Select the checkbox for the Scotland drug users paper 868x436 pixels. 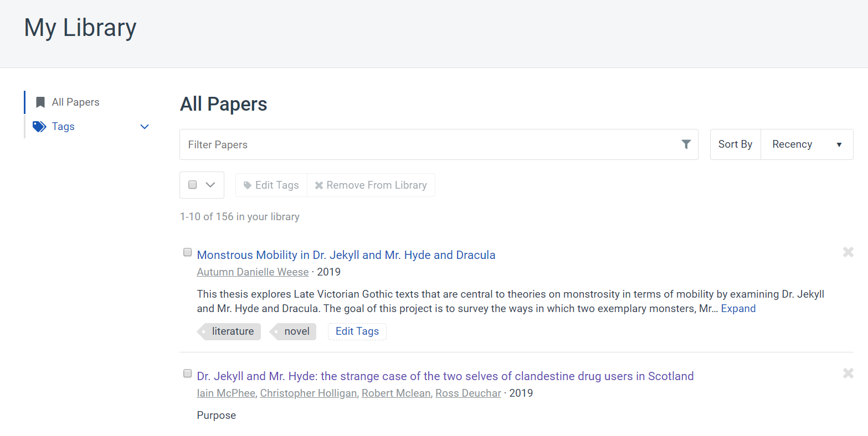pyautogui.click(x=188, y=373)
